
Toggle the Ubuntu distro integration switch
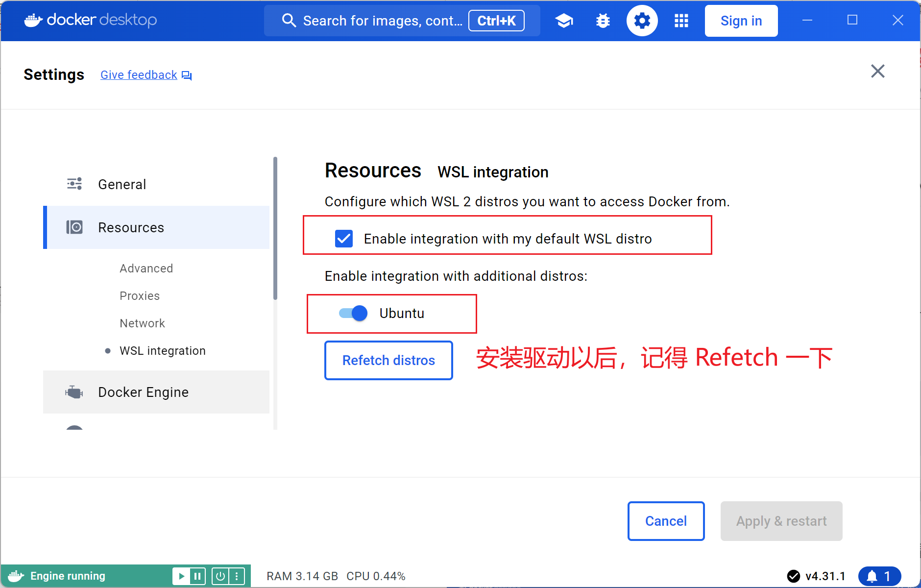(353, 313)
